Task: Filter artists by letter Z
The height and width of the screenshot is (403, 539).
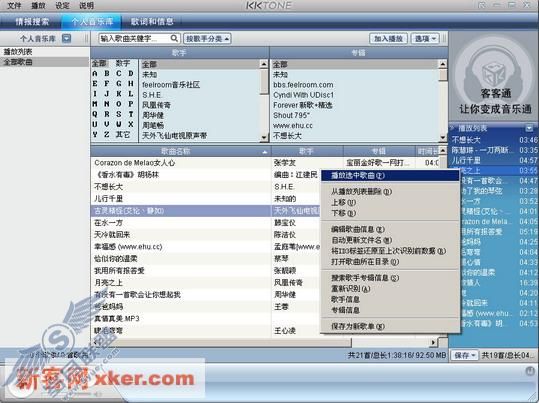Action: pos(107,134)
